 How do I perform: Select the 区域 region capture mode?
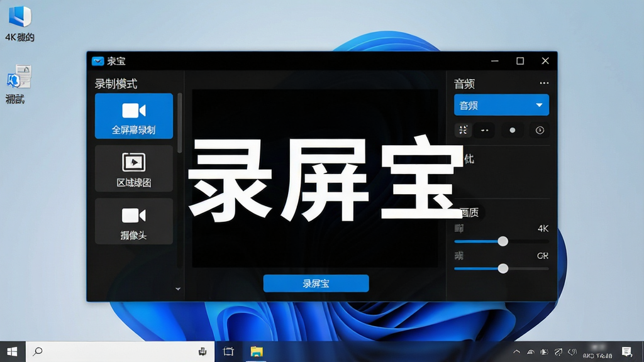134,168
